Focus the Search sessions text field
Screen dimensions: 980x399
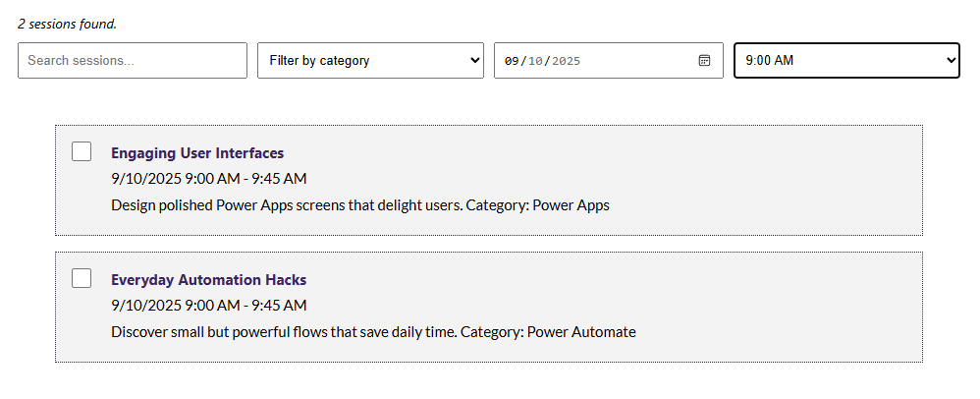click(133, 61)
